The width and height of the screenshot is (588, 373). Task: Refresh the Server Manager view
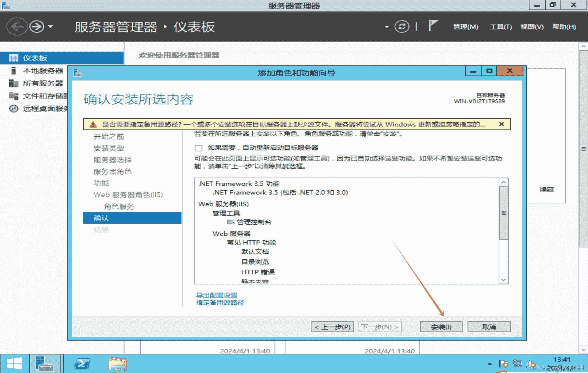pos(402,26)
